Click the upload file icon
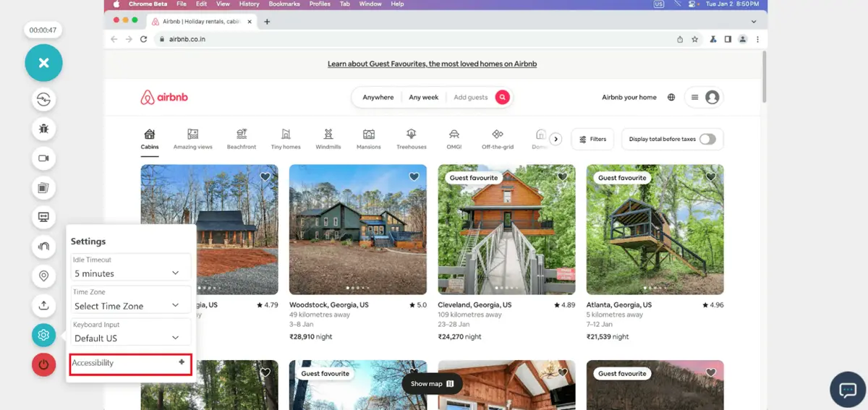The width and height of the screenshot is (868, 410). point(43,305)
